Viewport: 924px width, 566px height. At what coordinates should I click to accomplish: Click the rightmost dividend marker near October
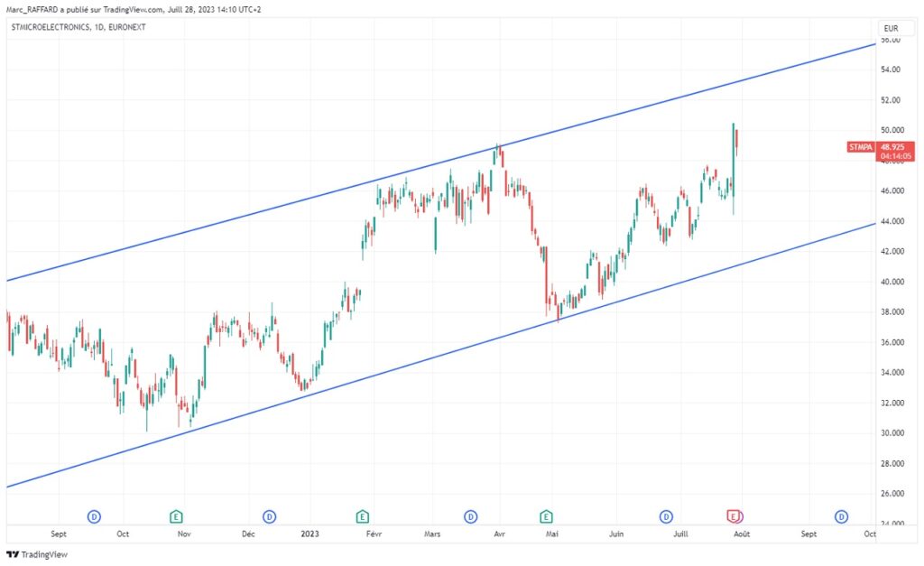[x=840, y=516]
